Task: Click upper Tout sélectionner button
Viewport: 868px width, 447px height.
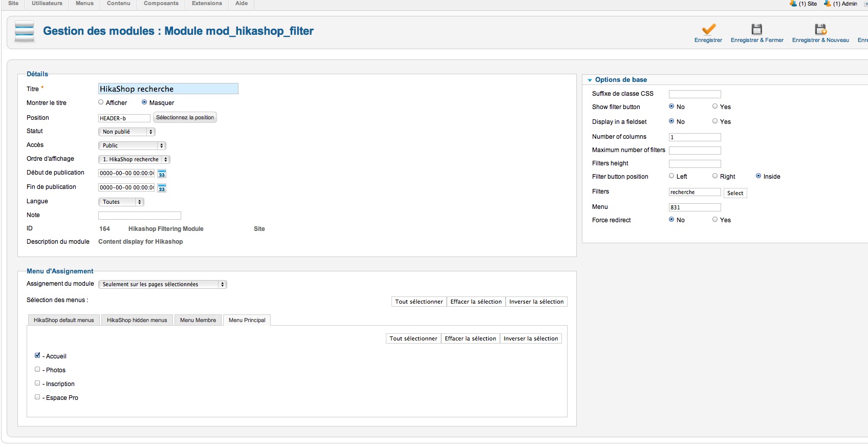Action: pyautogui.click(x=419, y=302)
